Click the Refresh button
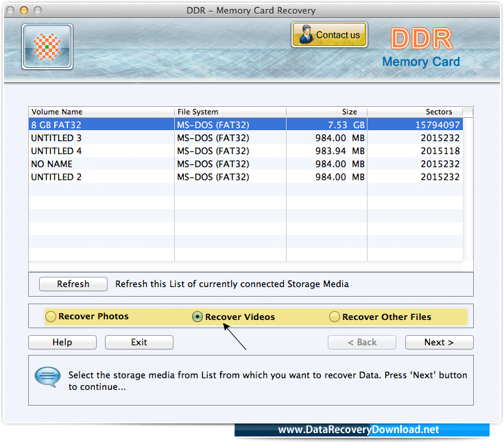The width and height of the screenshot is (504, 444). click(73, 284)
